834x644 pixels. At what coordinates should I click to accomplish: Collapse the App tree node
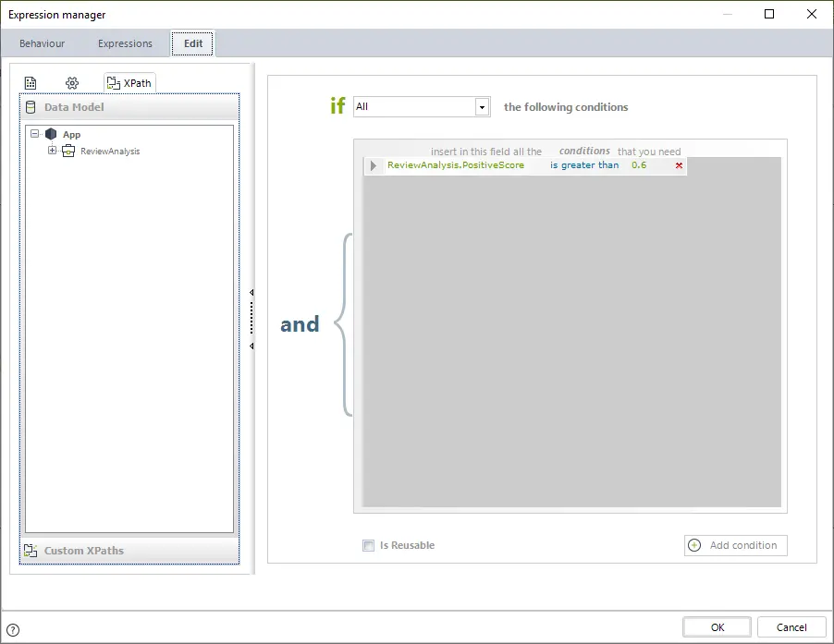(x=34, y=134)
